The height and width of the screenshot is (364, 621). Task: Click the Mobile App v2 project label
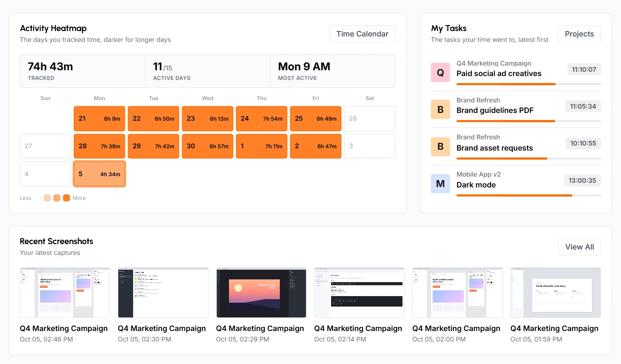coord(479,174)
